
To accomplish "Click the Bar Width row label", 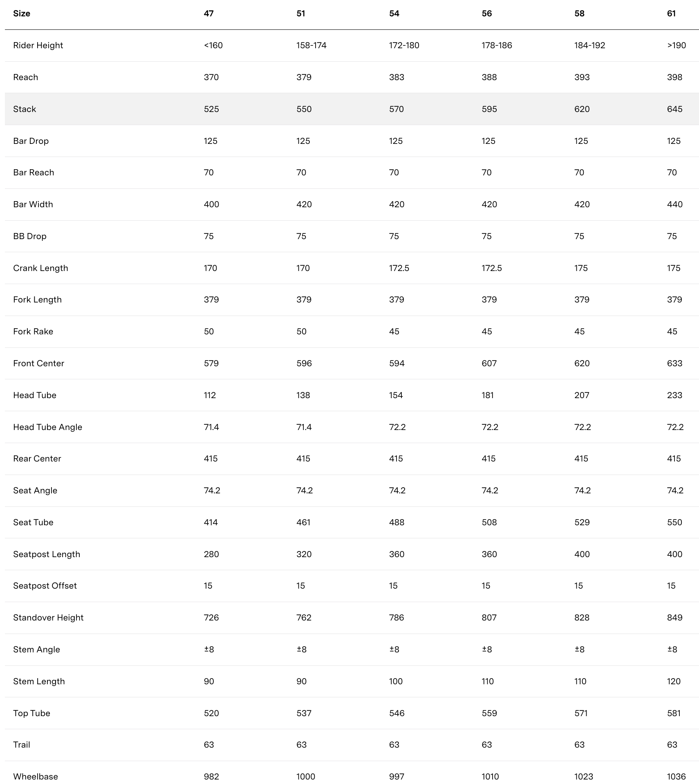I will (33, 204).
